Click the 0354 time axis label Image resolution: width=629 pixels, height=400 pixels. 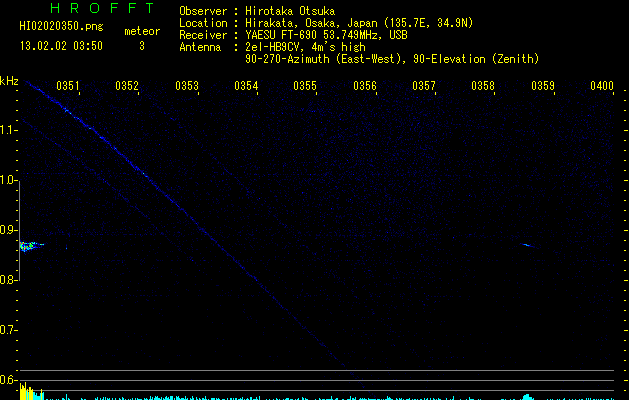pos(246,86)
